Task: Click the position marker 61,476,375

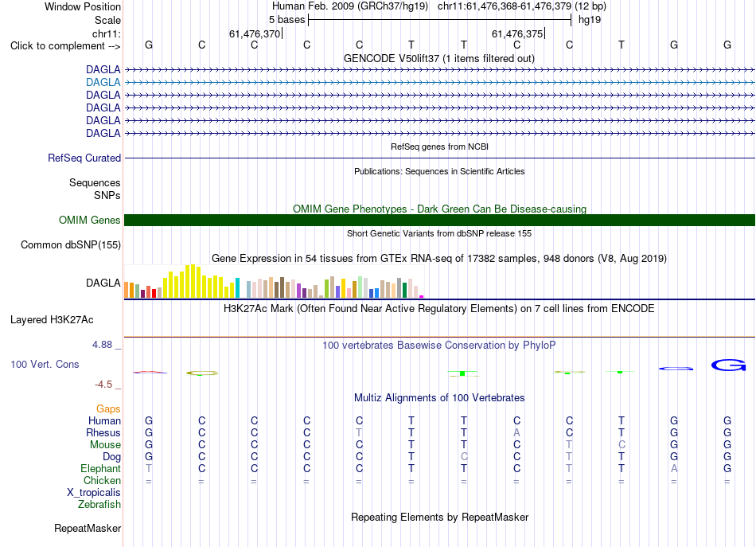Action: (x=517, y=33)
